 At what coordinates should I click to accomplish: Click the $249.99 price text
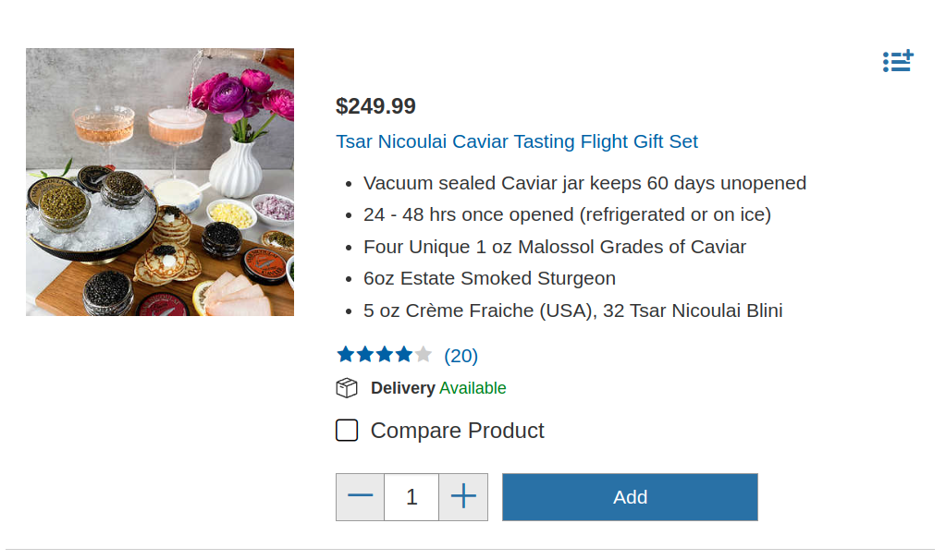[x=375, y=106]
